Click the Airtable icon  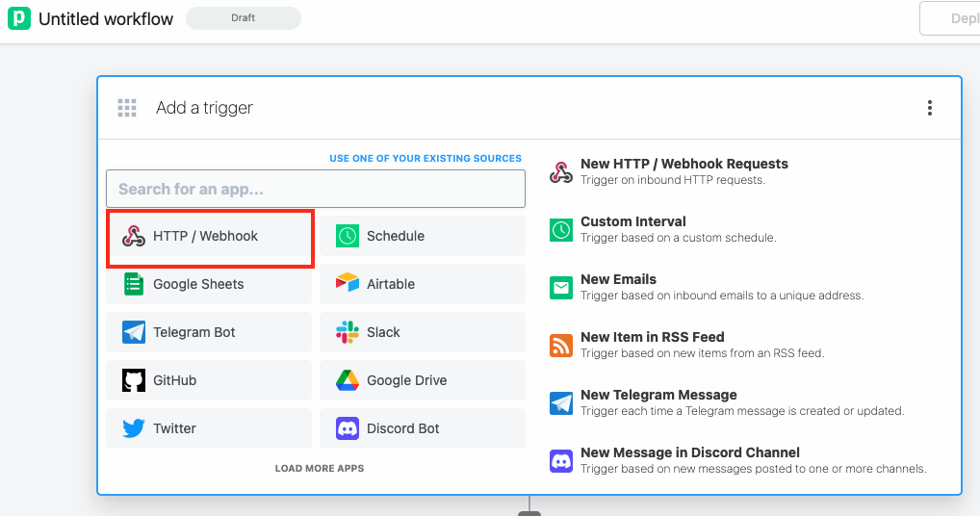(x=347, y=283)
